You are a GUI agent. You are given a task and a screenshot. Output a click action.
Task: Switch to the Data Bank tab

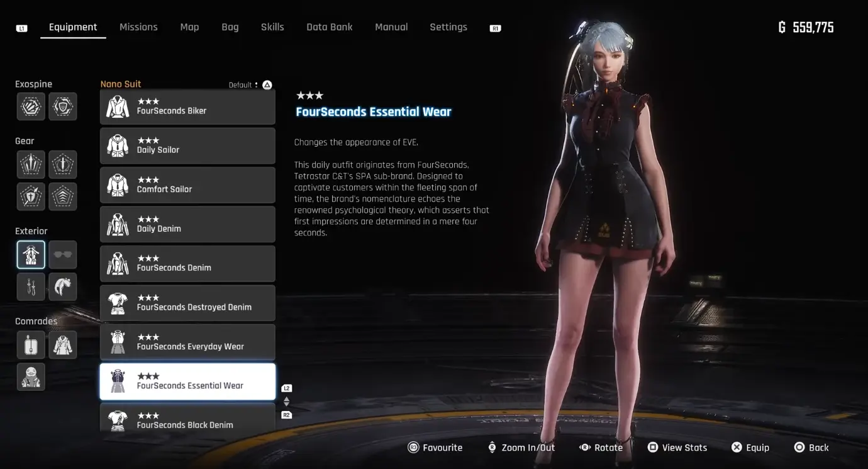point(330,27)
